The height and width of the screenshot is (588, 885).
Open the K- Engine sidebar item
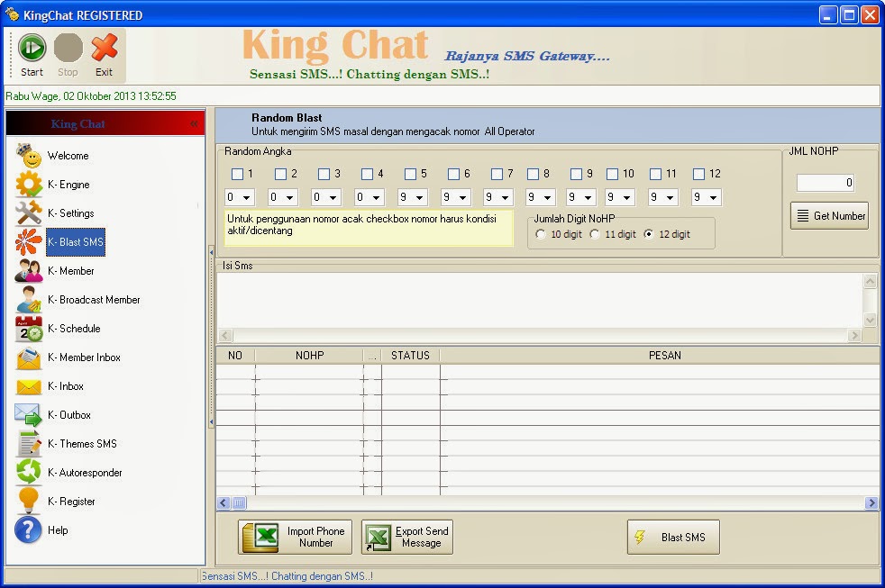click(68, 185)
